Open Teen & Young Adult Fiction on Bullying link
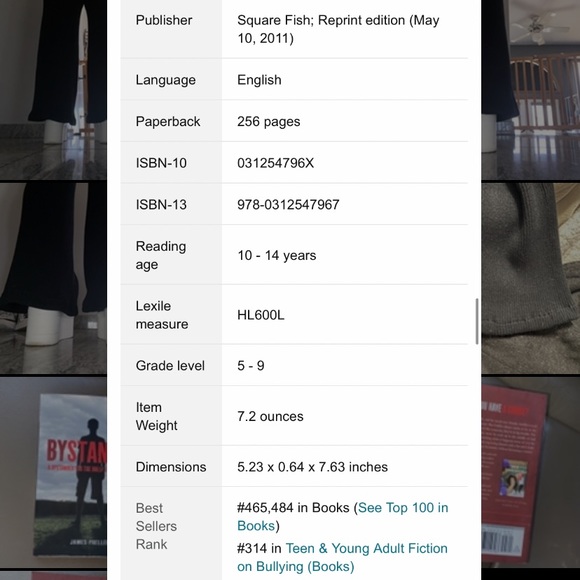The image size is (580, 580). click(x=342, y=557)
